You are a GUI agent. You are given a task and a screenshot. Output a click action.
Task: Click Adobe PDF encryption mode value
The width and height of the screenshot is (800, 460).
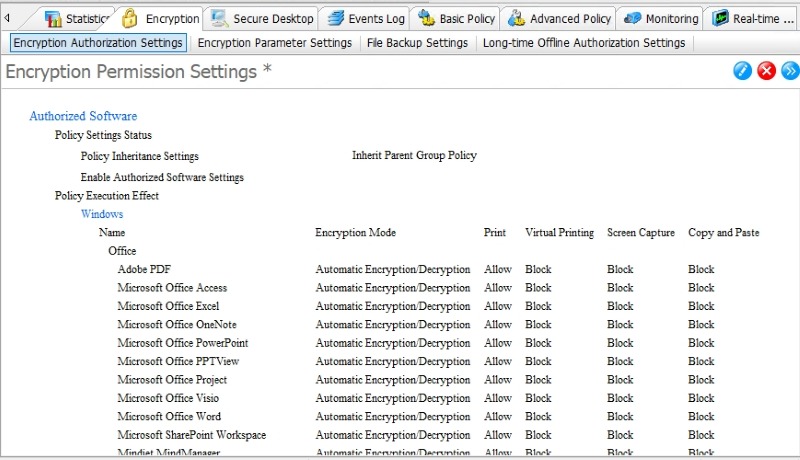392,269
